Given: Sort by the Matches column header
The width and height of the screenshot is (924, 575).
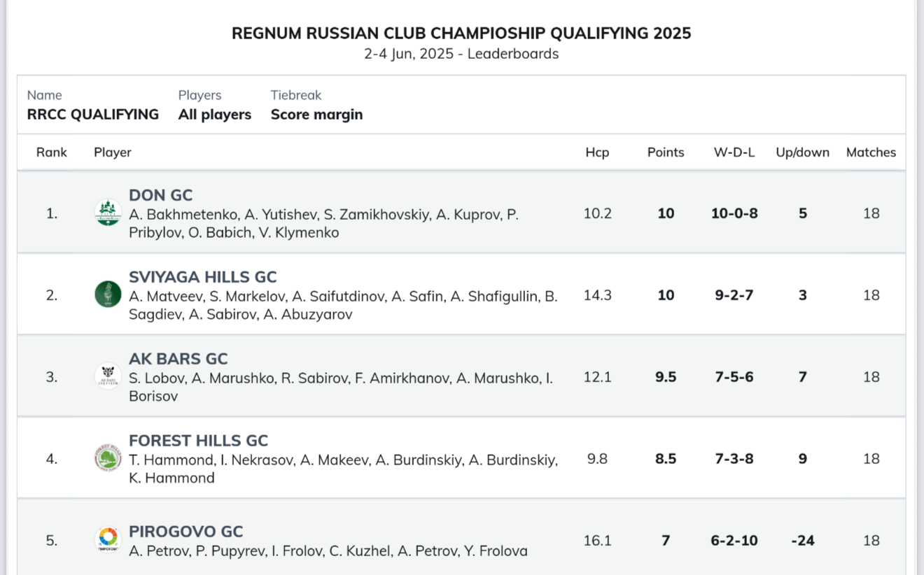Looking at the screenshot, I should pyautogui.click(x=871, y=152).
